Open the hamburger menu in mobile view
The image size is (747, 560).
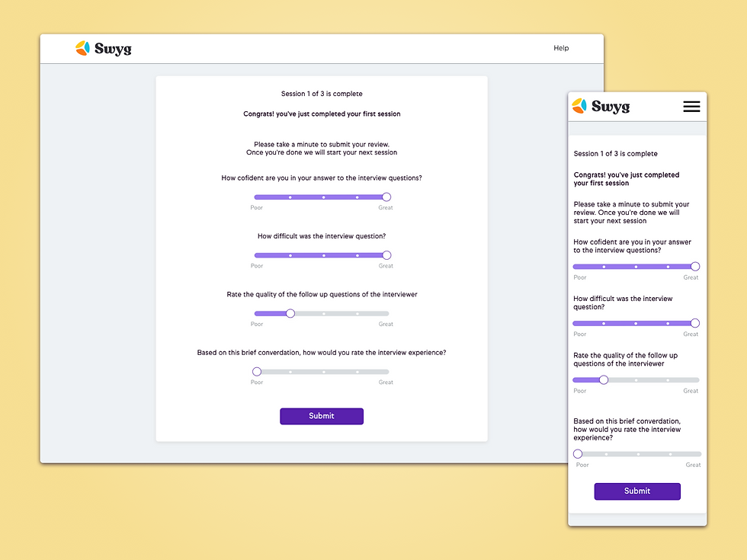[691, 107]
